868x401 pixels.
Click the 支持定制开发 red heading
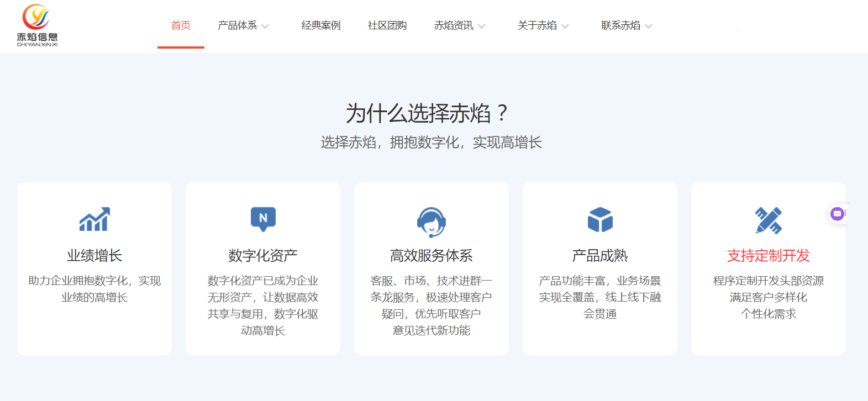(x=769, y=256)
